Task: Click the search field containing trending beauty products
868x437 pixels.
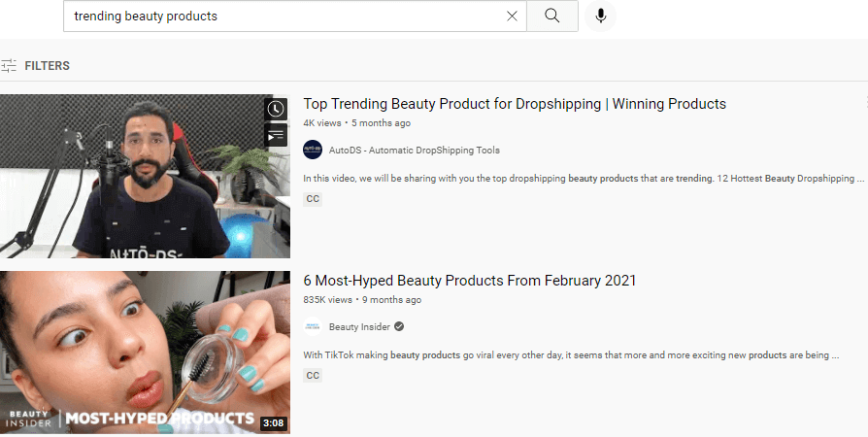Action: 295,17
